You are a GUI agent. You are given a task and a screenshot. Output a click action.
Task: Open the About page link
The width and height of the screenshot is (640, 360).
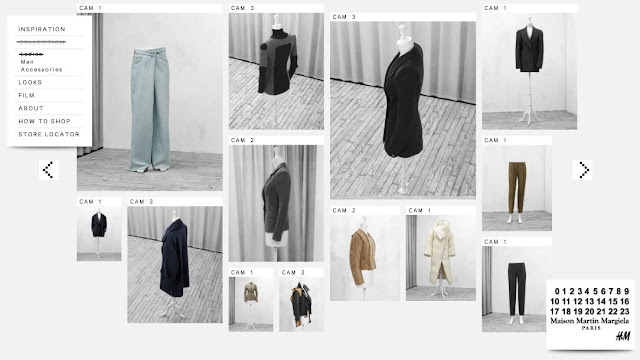(31, 109)
